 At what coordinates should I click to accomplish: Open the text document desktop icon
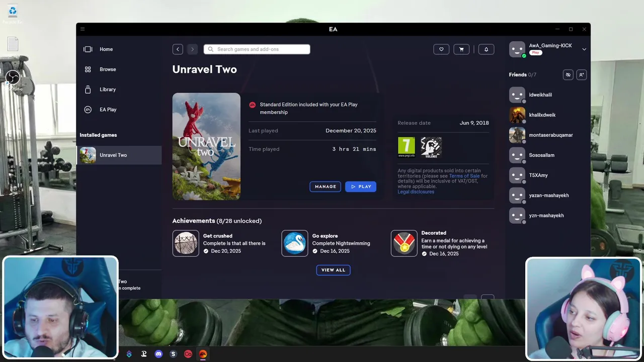click(x=13, y=44)
